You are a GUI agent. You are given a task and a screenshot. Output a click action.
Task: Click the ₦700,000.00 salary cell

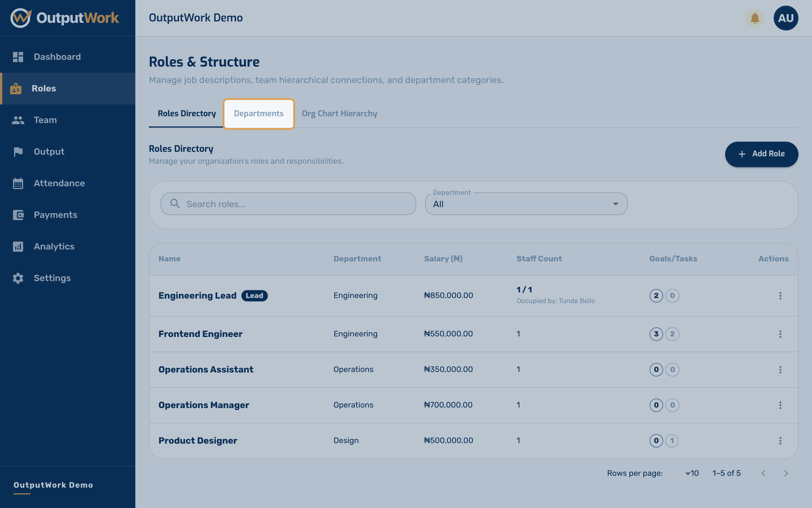pyautogui.click(x=448, y=405)
